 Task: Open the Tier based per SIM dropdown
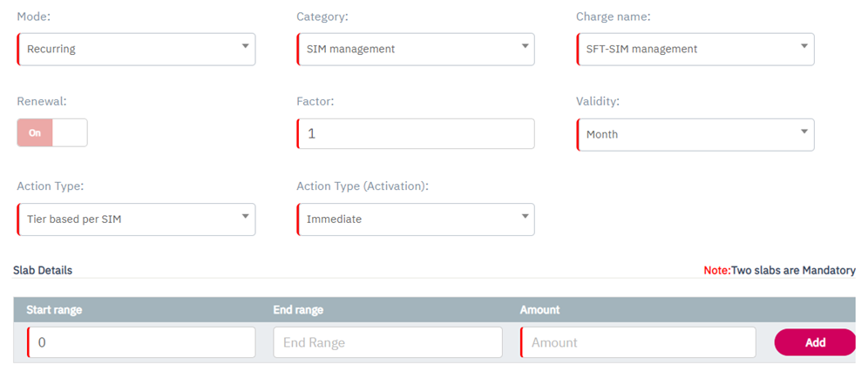(x=136, y=220)
